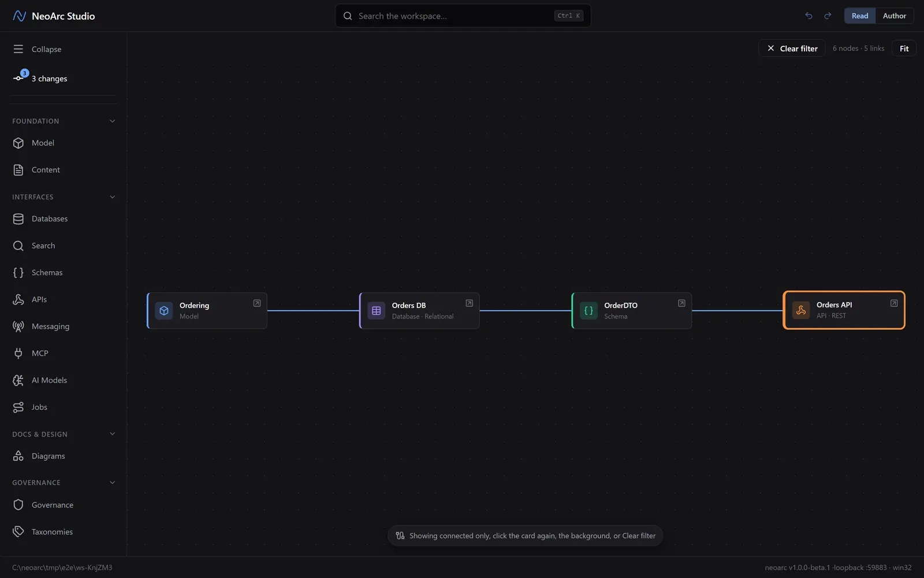Click the Collapse sidebar hamburger icon
The width and height of the screenshot is (924, 578).
coord(18,49)
